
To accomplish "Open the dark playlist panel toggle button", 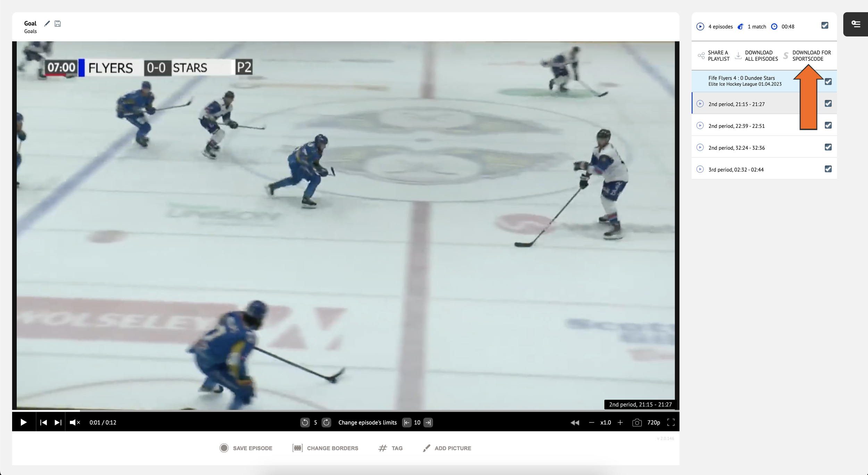I will tap(856, 24).
